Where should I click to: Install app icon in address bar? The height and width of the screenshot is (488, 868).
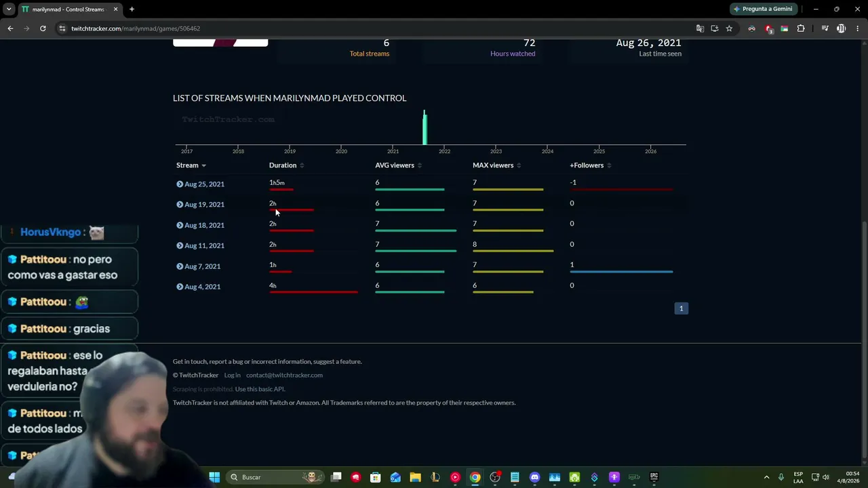point(715,28)
